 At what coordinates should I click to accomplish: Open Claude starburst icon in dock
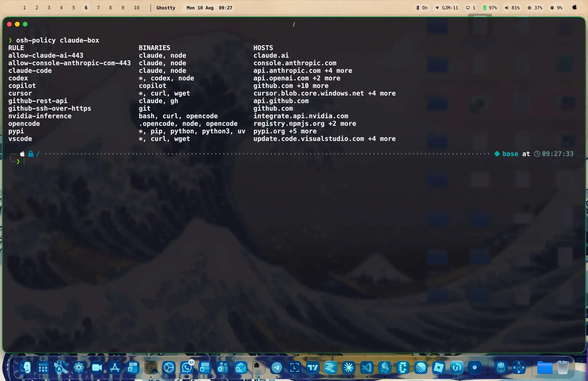349,367
